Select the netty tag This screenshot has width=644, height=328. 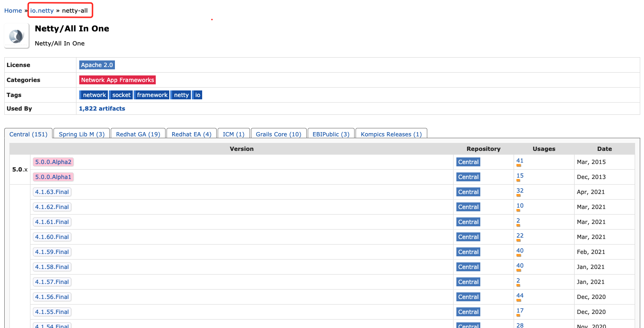(x=181, y=95)
